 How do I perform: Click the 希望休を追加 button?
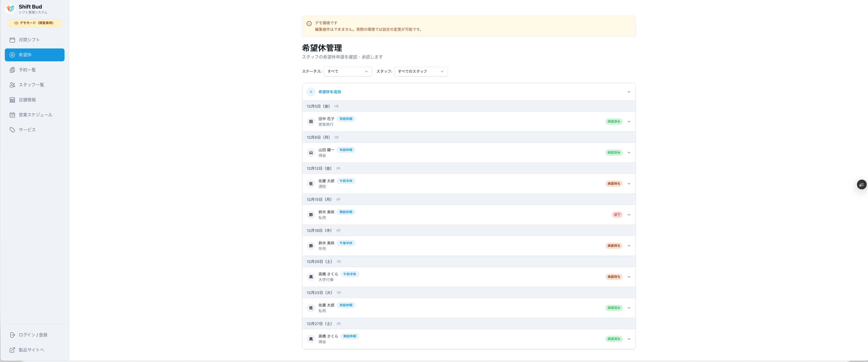(329, 92)
